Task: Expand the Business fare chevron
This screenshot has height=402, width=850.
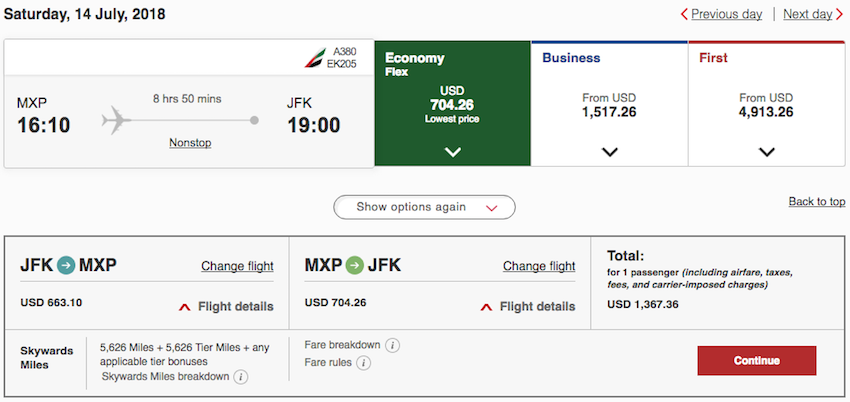Action: (x=610, y=152)
